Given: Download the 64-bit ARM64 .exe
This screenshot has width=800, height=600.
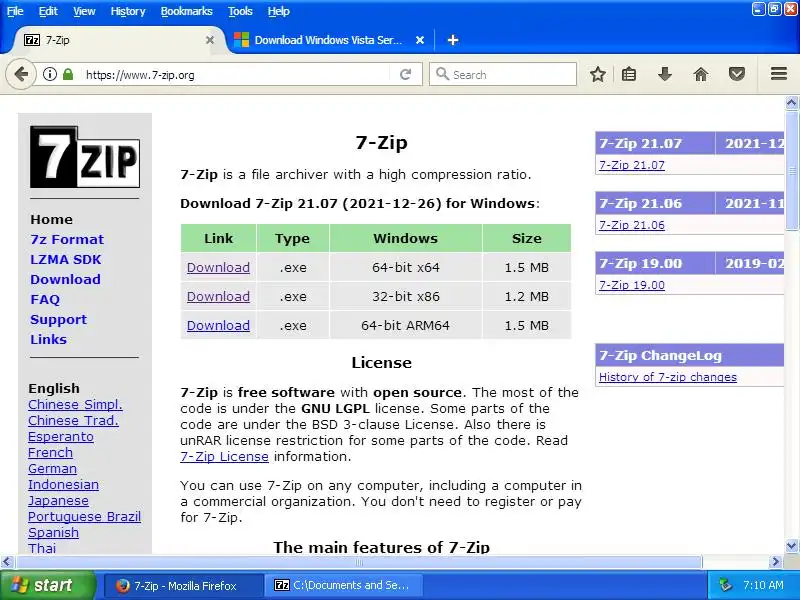Looking at the screenshot, I should pyautogui.click(x=218, y=326).
